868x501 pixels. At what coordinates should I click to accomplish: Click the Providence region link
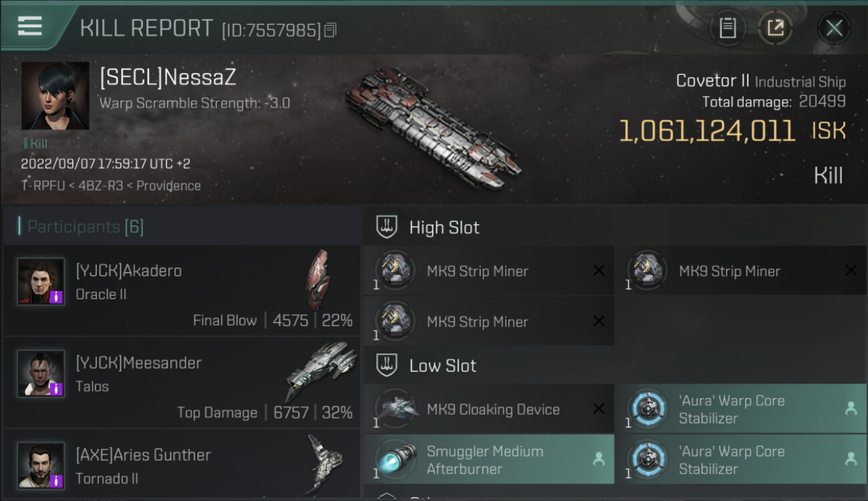[x=168, y=186]
